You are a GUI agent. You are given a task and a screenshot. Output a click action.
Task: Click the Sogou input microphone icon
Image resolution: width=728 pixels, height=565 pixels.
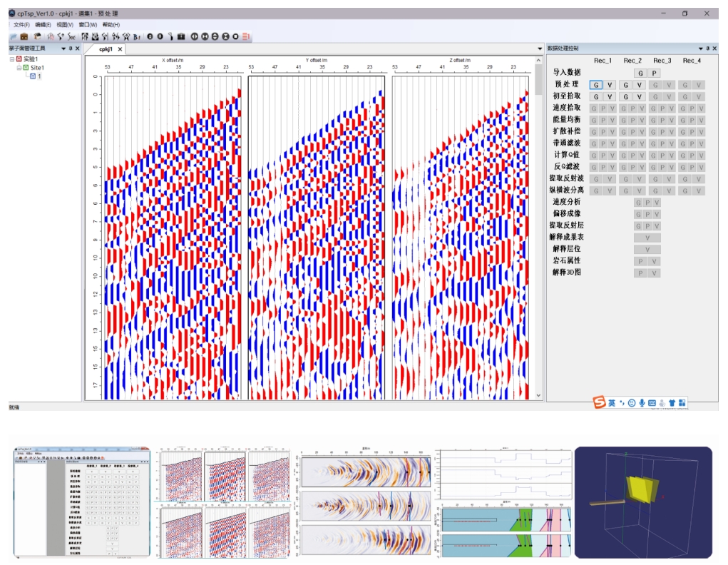[x=642, y=403]
